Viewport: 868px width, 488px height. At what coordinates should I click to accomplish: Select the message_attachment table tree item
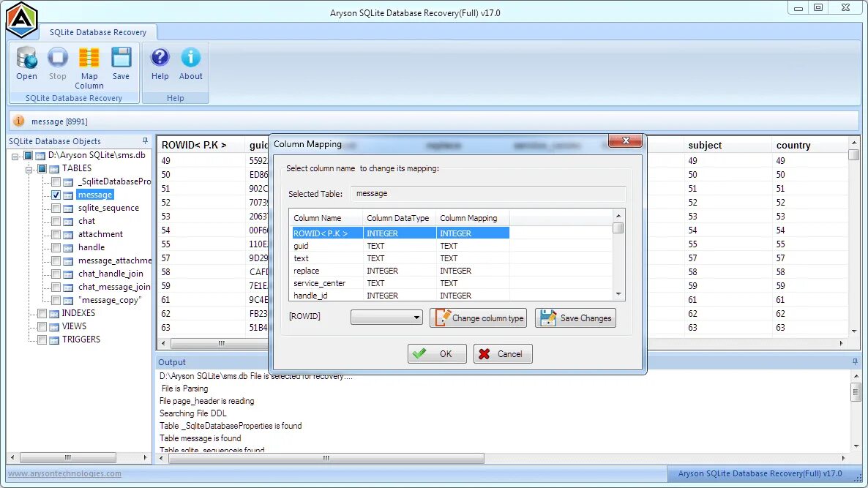click(x=115, y=260)
